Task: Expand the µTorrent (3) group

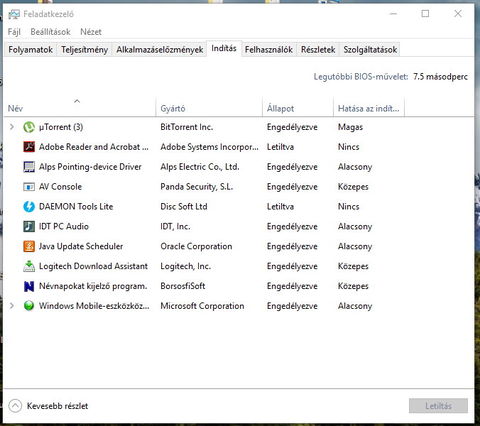Action: [x=12, y=127]
